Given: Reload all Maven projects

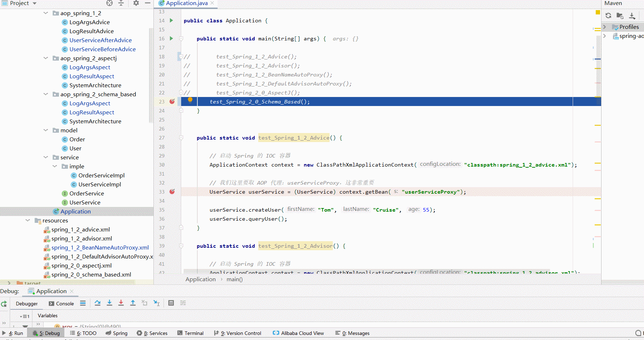Looking at the screenshot, I should pos(608,16).
